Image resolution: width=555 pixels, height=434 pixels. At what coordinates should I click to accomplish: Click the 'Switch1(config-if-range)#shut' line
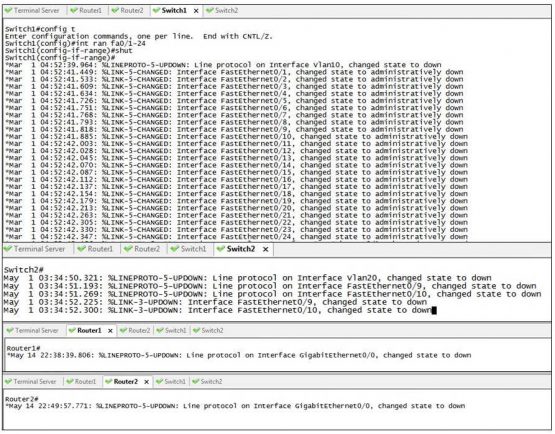[x=69, y=51]
